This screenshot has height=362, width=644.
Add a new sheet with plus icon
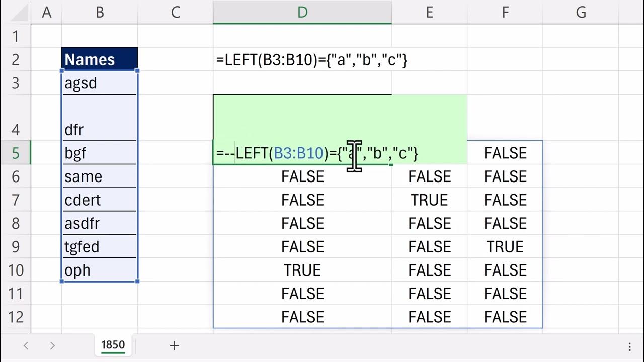(175, 345)
